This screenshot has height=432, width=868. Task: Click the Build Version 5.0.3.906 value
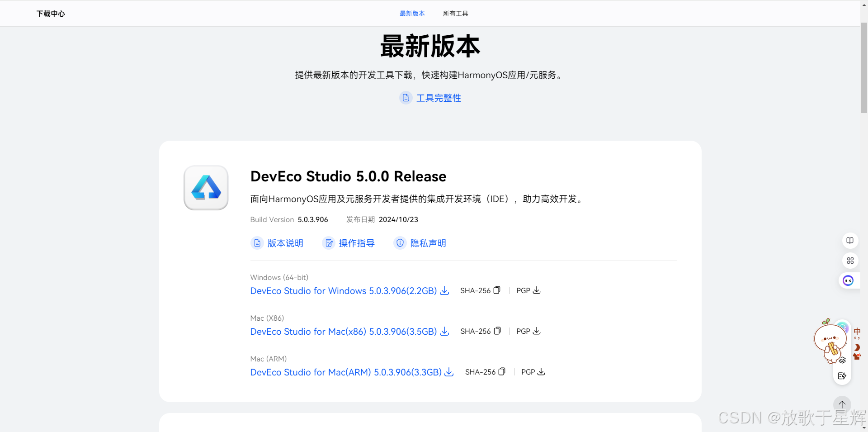tap(313, 219)
